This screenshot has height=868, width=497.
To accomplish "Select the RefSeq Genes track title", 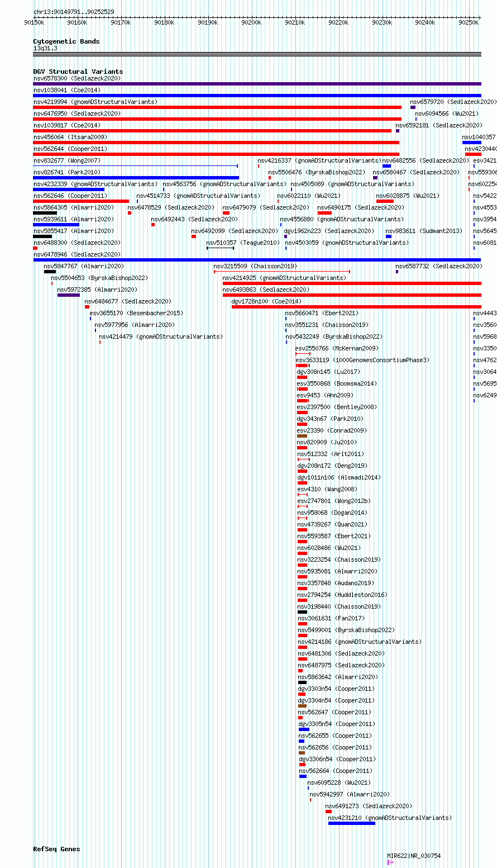I will click(x=56, y=849).
